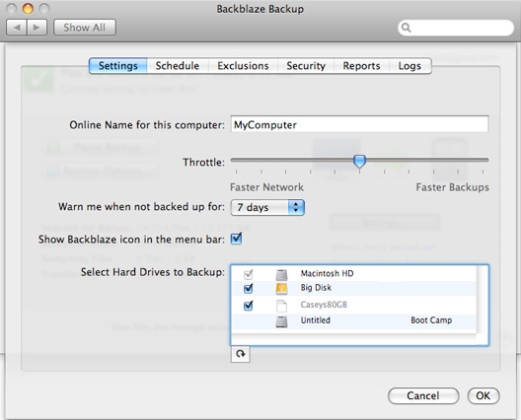The width and height of the screenshot is (521, 420).
Task: Open the Exclusions tab
Action: click(243, 66)
